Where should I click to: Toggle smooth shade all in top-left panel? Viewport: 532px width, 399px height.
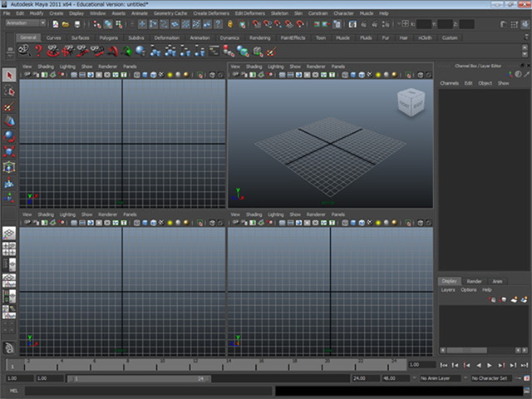coord(145,75)
